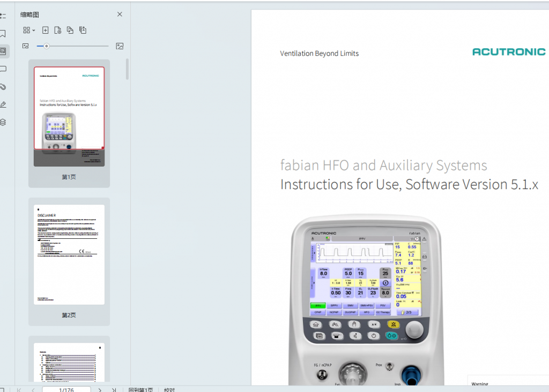The height and width of the screenshot is (392, 549).
Task: Click the ventilator device image on page
Action: [x=366, y=300]
